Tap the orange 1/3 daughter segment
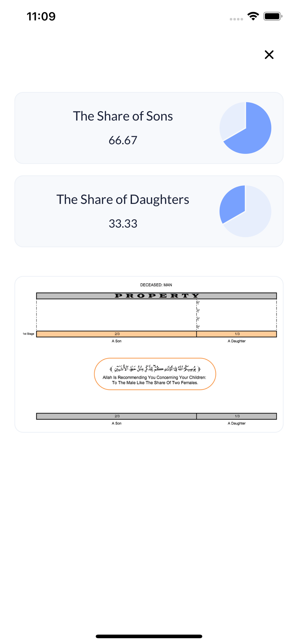Screen dimensions: 298x644 pos(237,334)
